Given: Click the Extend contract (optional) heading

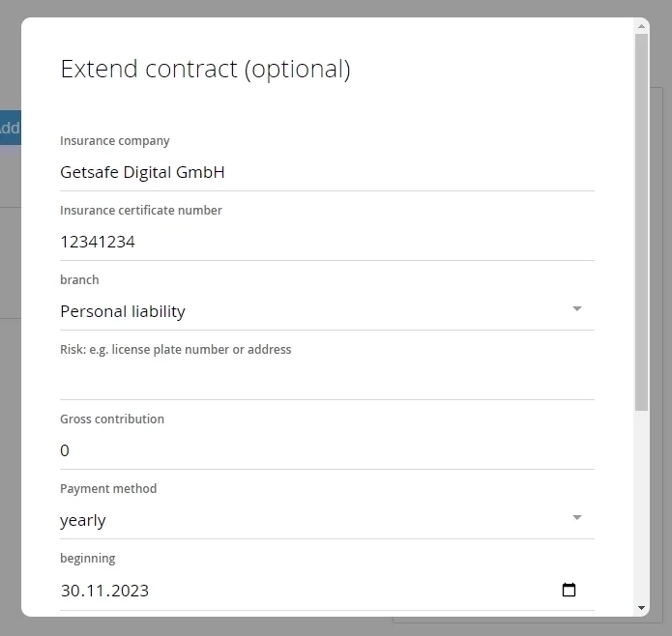Looking at the screenshot, I should 205,69.
